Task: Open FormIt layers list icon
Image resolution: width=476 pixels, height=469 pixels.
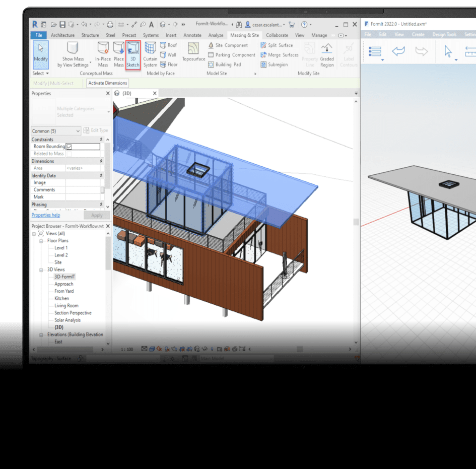Action: click(375, 51)
